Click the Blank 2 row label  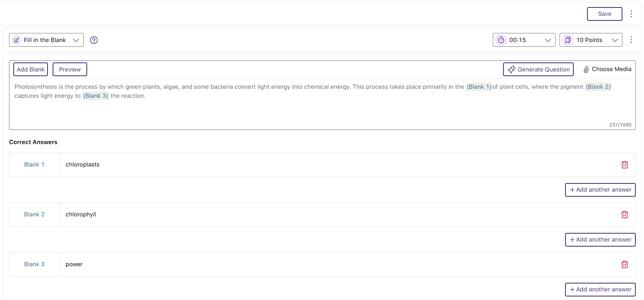click(x=34, y=214)
